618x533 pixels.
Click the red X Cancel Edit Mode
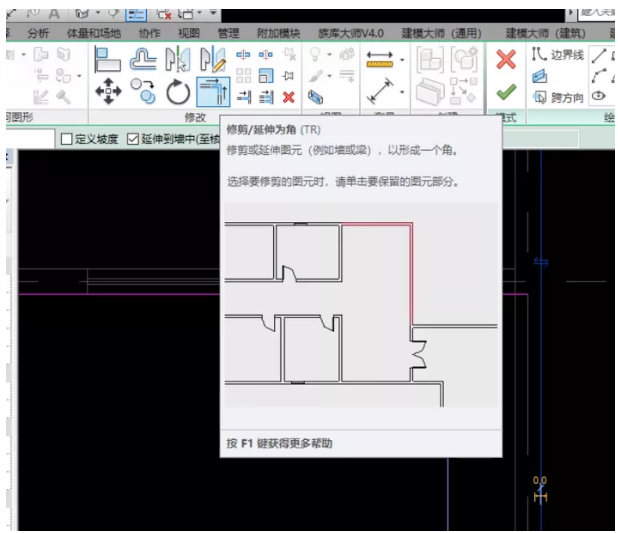point(506,60)
